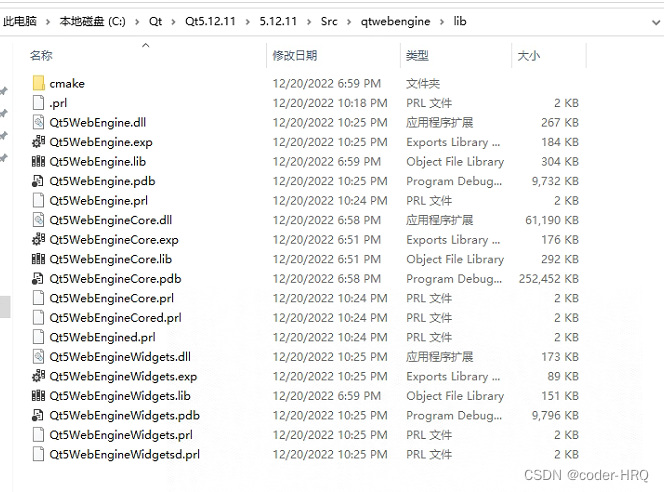
Task: Click the size value 61,190 KB
Action: pyautogui.click(x=552, y=220)
